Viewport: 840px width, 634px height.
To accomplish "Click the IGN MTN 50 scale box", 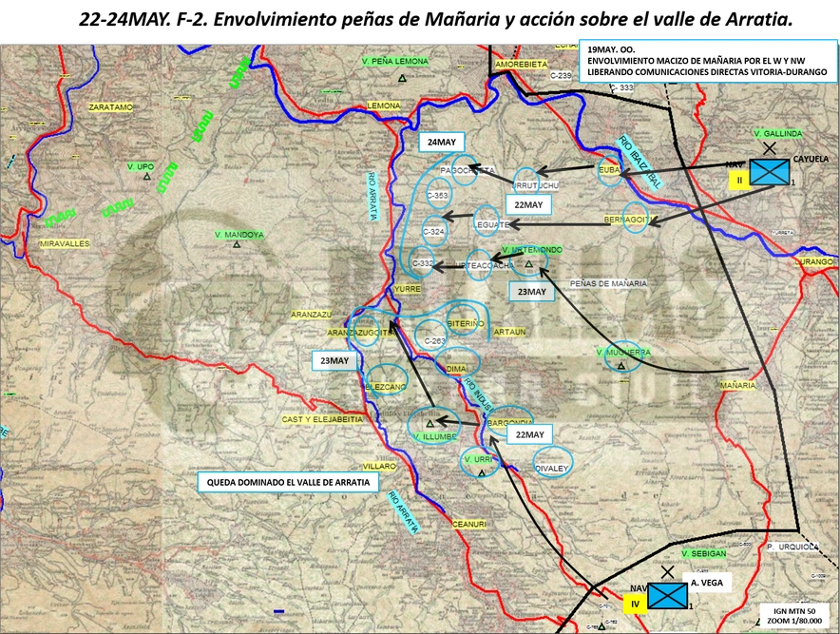I will pyautogui.click(x=794, y=615).
